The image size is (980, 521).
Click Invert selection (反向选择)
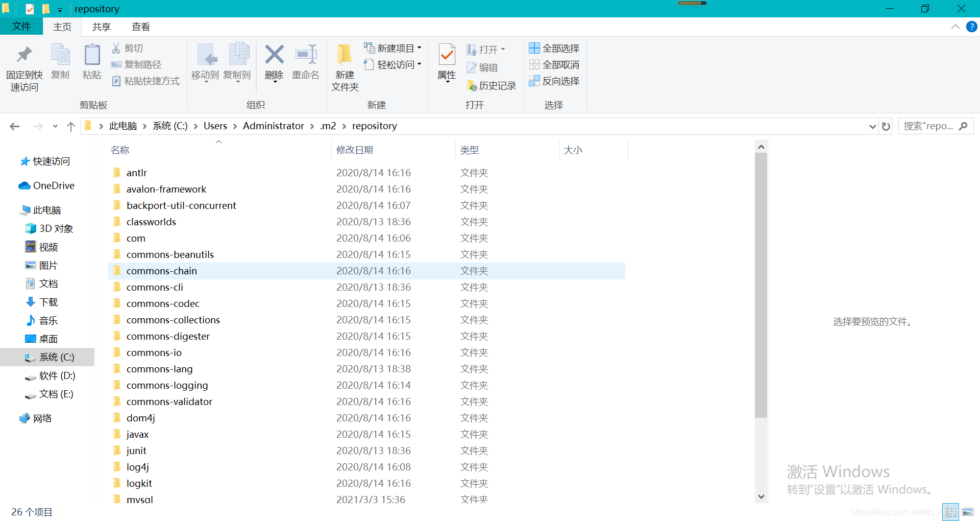554,81
